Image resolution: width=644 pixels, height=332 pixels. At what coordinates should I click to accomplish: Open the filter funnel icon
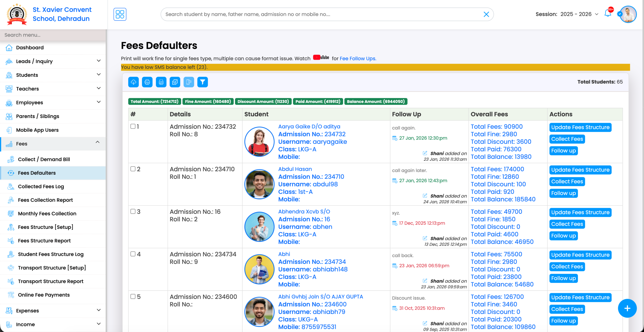[x=203, y=82]
